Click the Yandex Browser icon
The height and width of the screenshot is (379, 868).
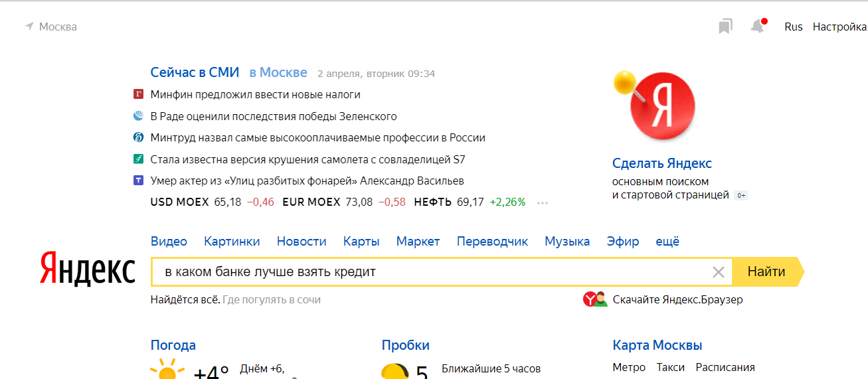(595, 299)
